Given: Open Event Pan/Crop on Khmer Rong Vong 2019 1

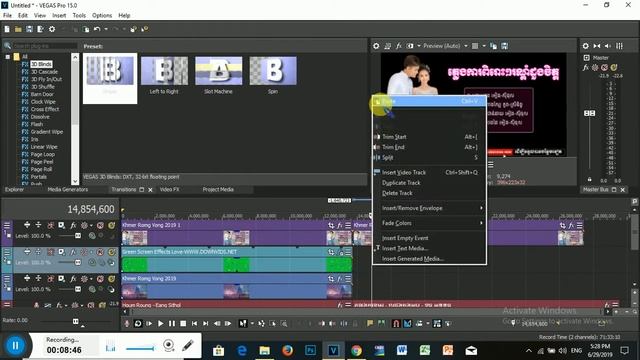Looking at the screenshot, I should tap(331, 225).
